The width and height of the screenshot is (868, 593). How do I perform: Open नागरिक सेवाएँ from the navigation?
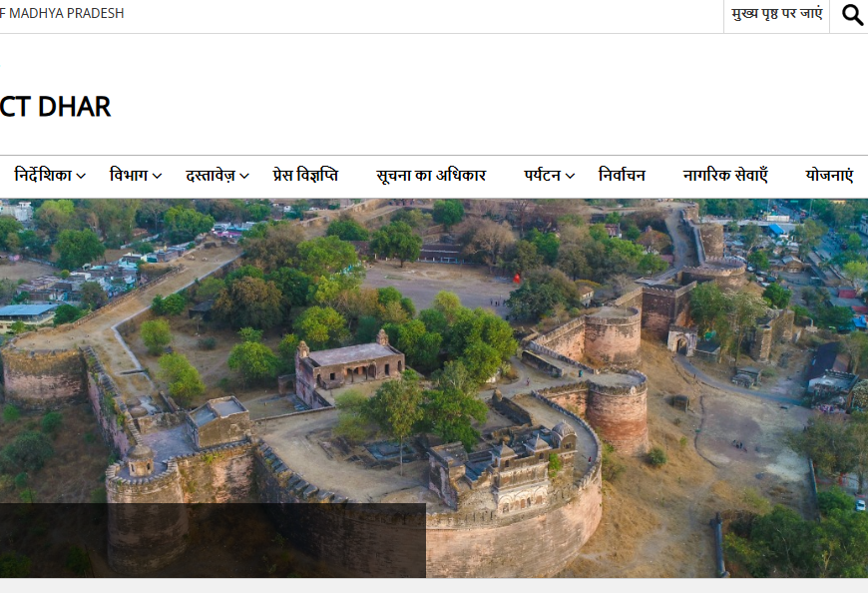click(725, 176)
